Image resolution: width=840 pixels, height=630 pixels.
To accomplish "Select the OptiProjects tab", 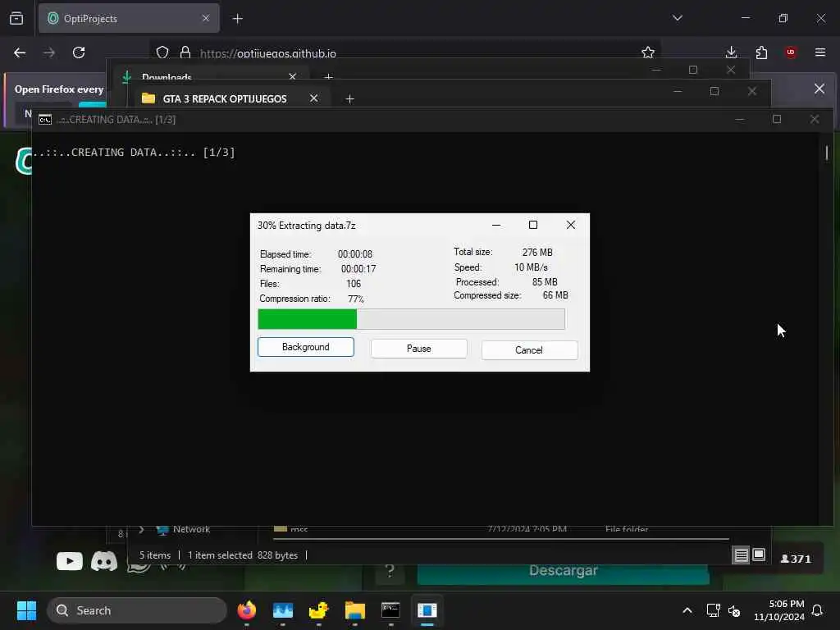I will pyautogui.click(x=129, y=18).
